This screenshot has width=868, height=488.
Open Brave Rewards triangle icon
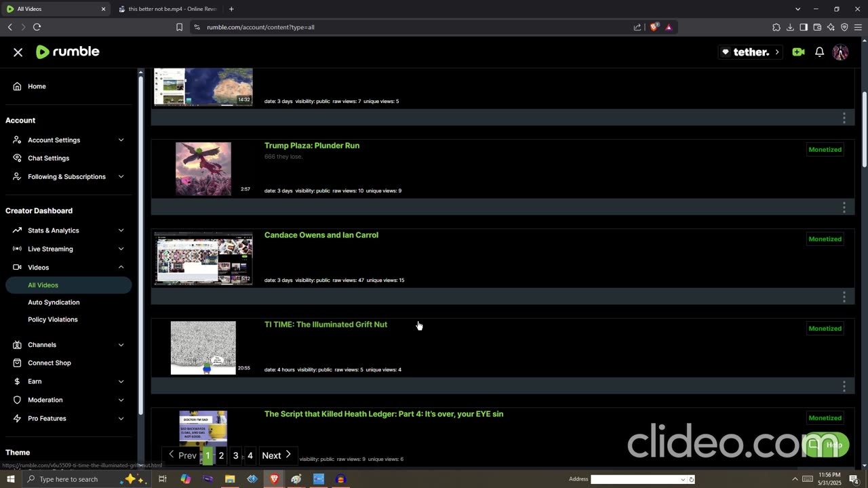coord(669,27)
